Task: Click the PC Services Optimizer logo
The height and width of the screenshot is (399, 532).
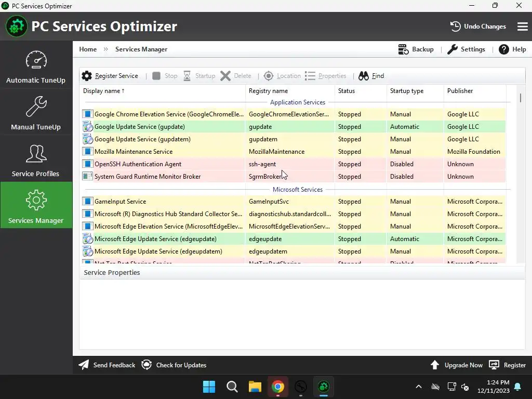Action: click(16, 26)
